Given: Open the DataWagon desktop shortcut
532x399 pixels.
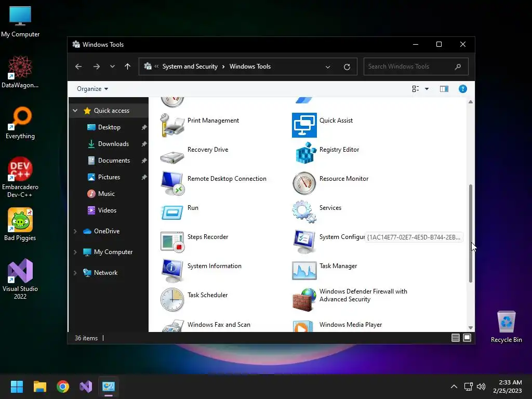Looking at the screenshot, I should (x=20, y=72).
